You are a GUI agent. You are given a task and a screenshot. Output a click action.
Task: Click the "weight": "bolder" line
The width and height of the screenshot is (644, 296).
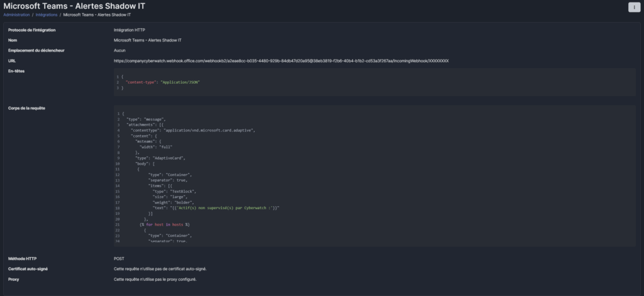coord(174,202)
